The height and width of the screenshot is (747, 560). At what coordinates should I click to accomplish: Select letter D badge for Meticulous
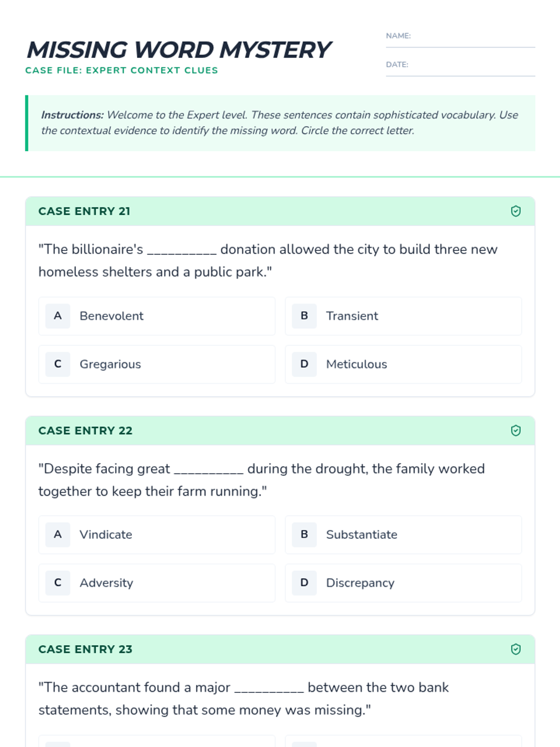(x=304, y=364)
